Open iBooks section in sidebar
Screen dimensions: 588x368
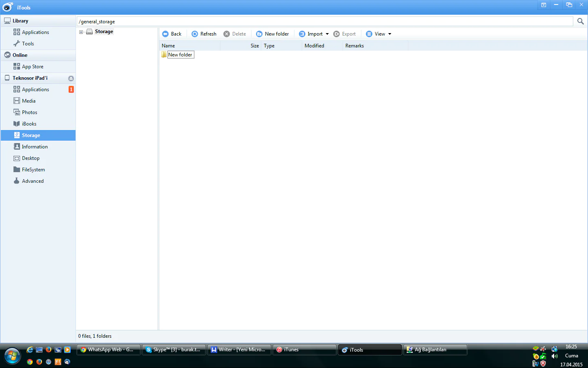[x=29, y=124]
